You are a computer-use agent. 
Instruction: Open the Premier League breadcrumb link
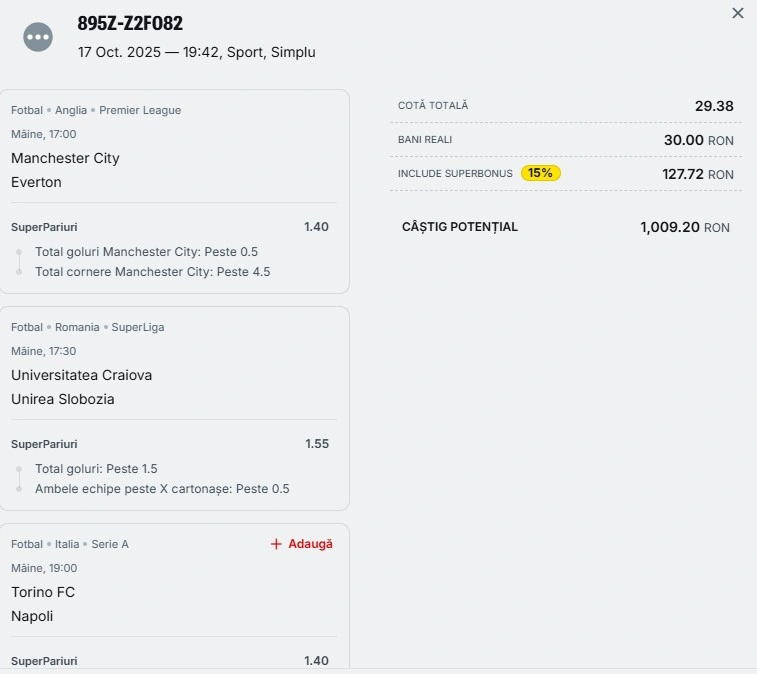pyautogui.click(x=140, y=110)
